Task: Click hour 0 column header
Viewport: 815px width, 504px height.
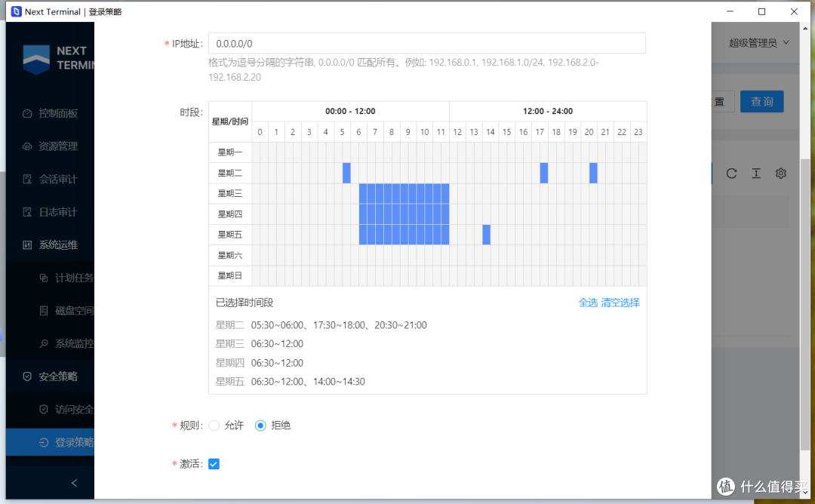Action: 260,132
